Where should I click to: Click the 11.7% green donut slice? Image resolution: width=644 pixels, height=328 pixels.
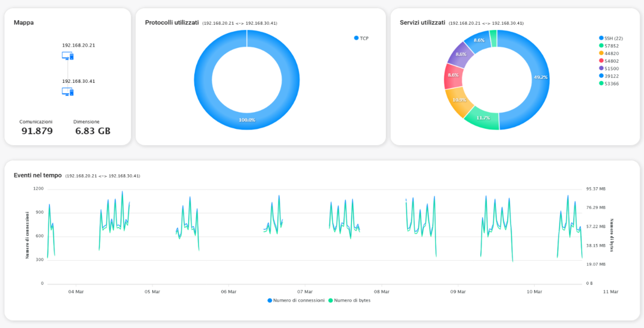(x=483, y=118)
